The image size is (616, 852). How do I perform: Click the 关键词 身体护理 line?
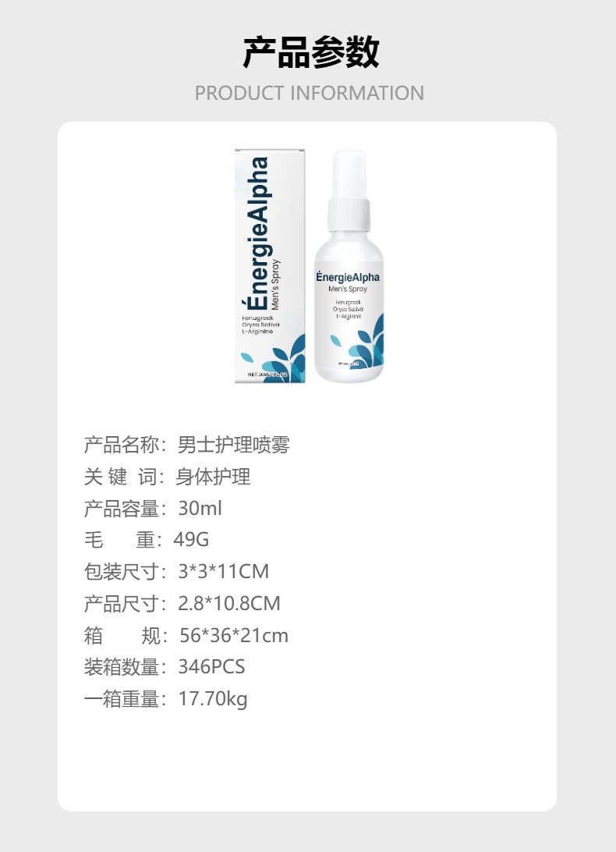click(168, 477)
